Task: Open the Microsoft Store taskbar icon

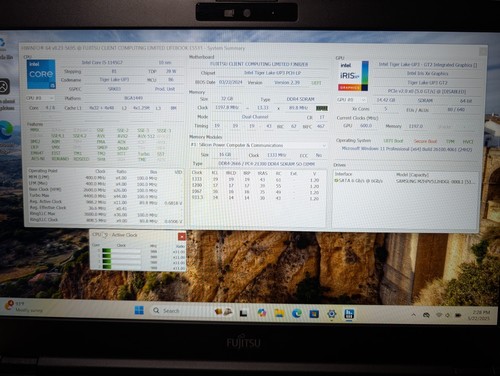Action: pyautogui.click(x=314, y=313)
